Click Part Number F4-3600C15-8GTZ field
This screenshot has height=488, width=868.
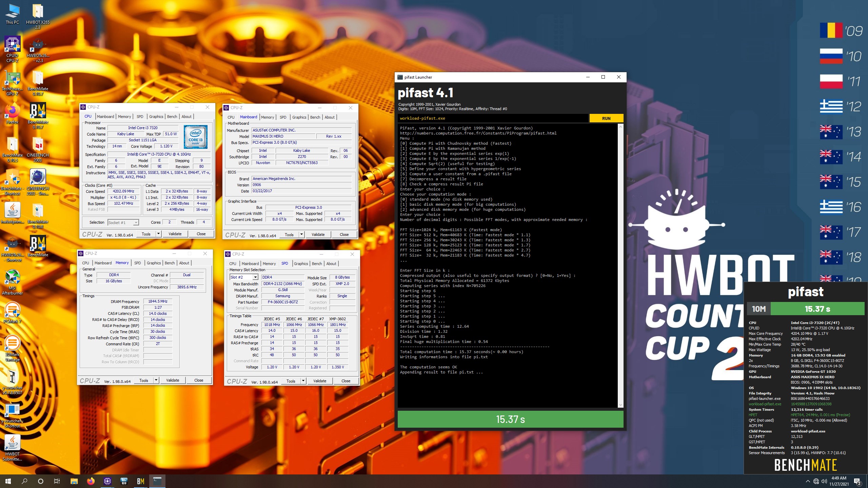[x=283, y=302]
